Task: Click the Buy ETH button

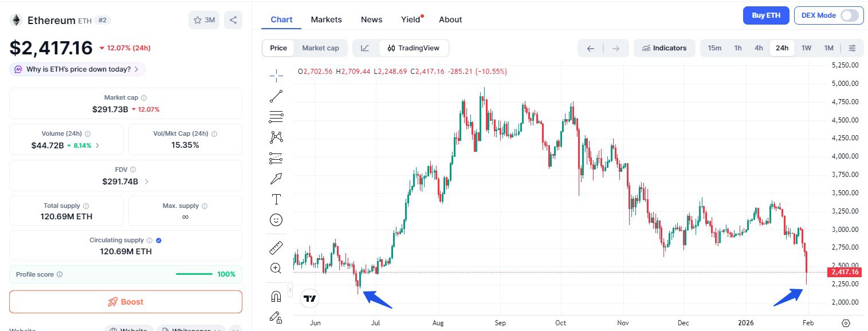Action: tap(765, 15)
